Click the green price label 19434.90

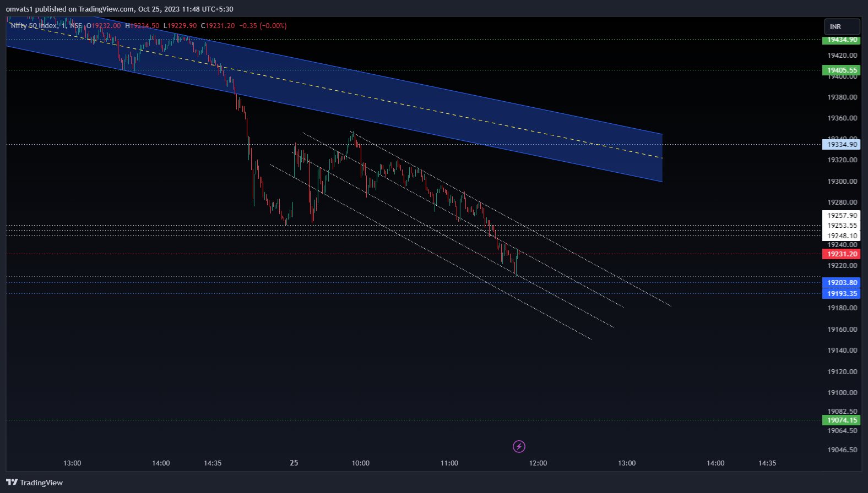[842, 40]
